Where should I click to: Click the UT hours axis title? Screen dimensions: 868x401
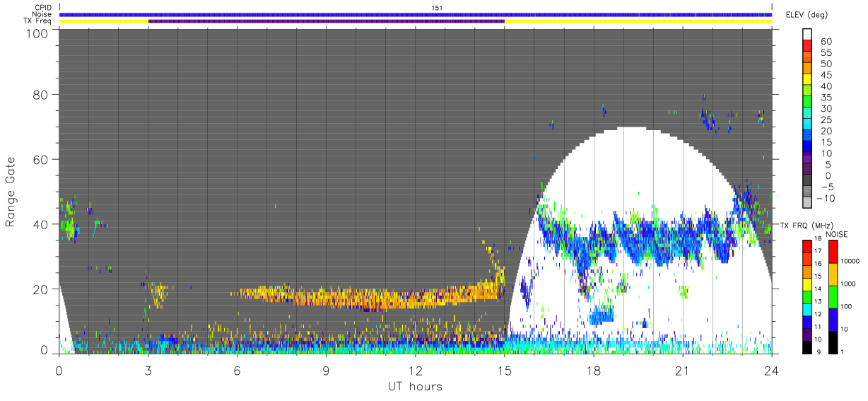coord(415,386)
